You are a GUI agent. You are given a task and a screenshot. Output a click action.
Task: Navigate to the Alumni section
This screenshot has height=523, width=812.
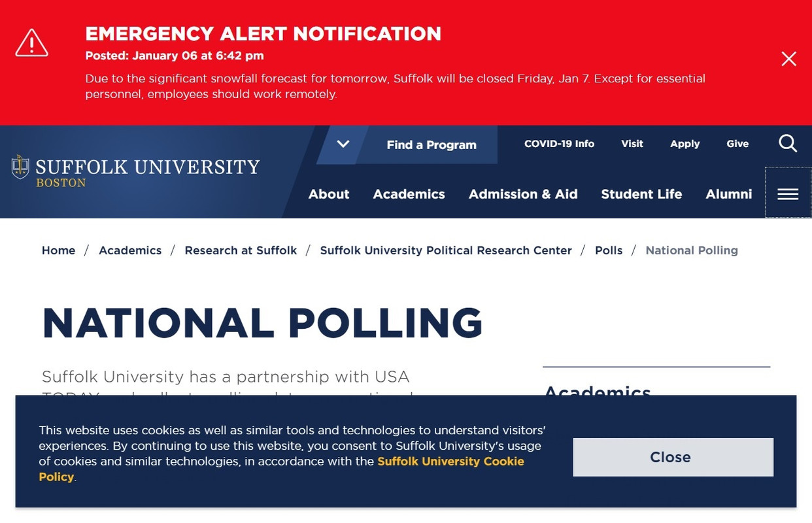728,194
